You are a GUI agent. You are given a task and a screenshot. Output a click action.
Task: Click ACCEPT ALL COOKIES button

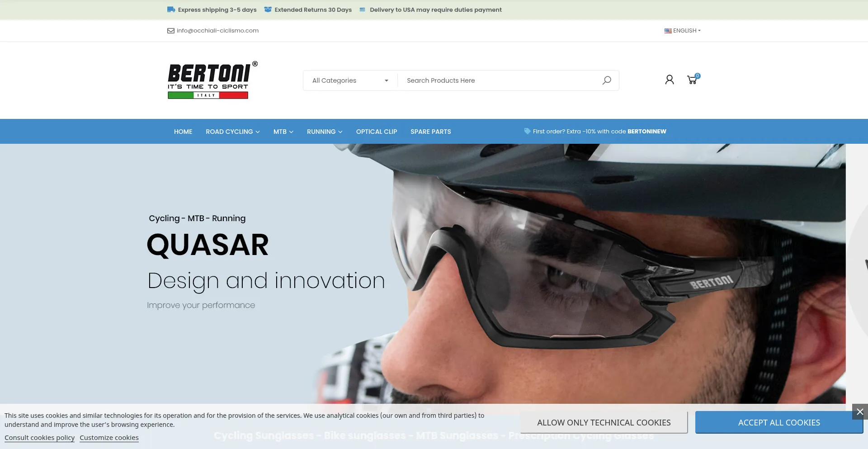tap(779, 422)
